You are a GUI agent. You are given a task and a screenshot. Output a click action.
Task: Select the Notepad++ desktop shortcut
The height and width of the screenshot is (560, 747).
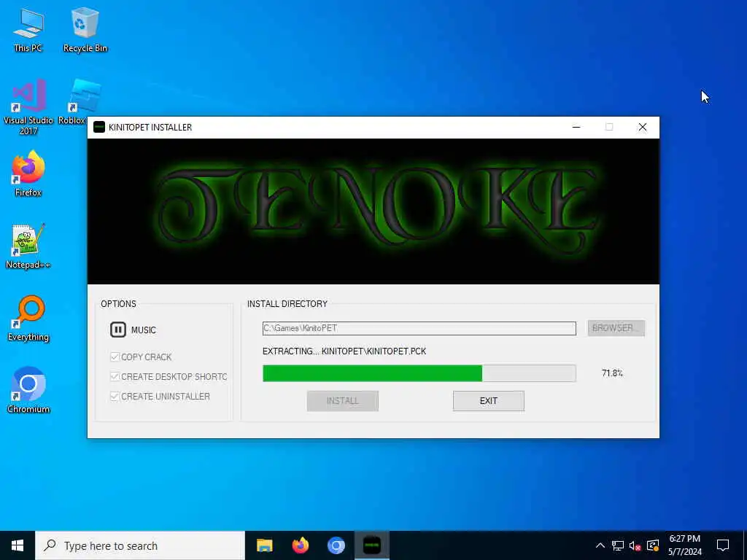point(28,246)
